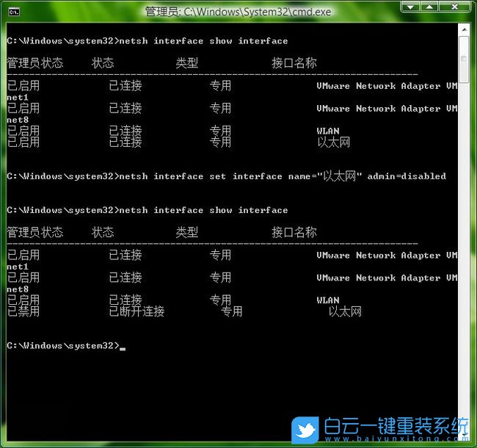Click the 接口名称 header in first table
This screenshot has width=477, height=448.
tap(294, 63)
